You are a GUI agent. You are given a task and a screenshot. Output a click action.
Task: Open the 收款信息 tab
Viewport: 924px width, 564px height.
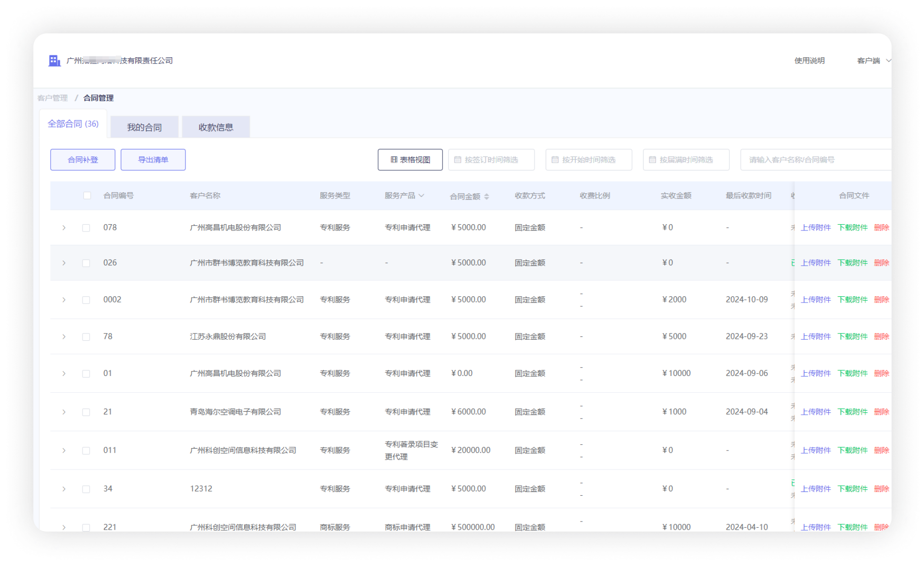(x=216, y=127)
